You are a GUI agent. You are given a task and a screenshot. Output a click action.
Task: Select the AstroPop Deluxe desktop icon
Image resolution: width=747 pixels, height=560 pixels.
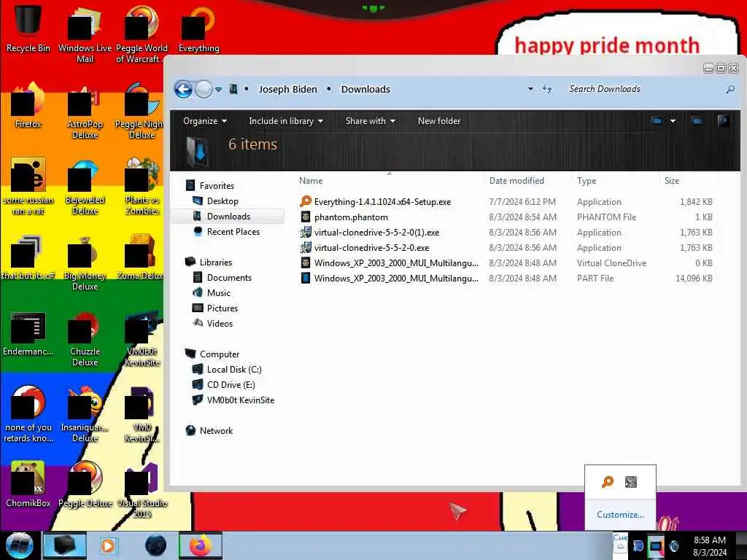[85, 112]
